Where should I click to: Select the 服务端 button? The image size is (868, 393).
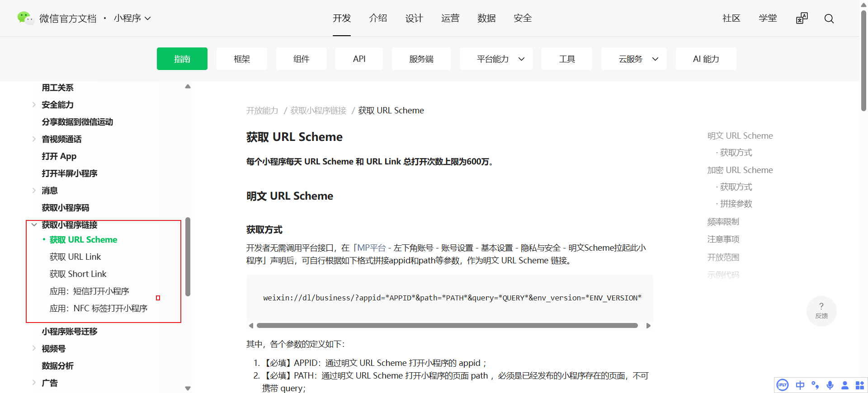click(x=421, y=59)
